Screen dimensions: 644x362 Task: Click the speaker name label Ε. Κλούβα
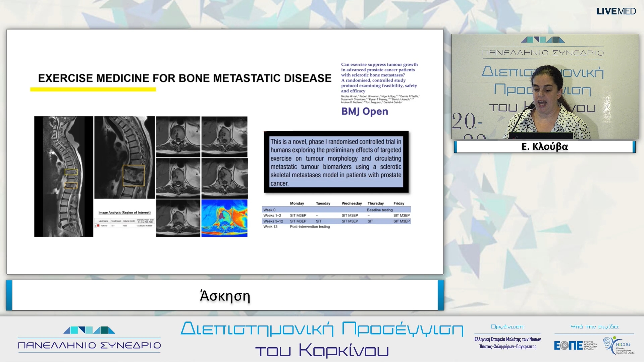(545, 147)
